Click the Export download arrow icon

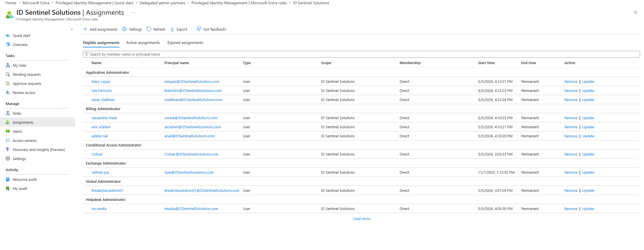[x=172, y=29]
